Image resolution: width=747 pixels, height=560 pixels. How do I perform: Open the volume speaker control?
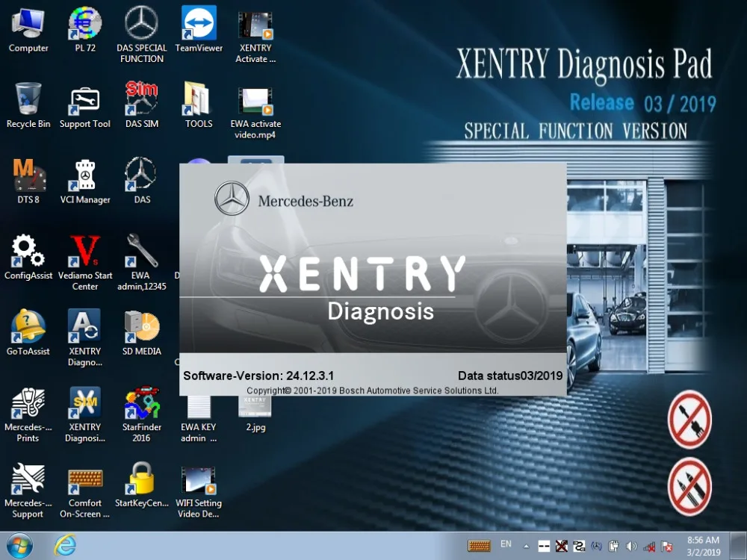coord(631,547)
